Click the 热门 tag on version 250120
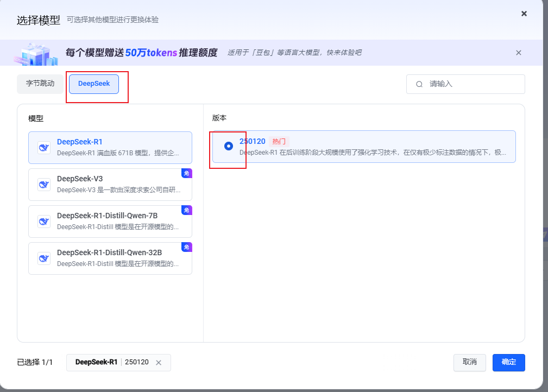Screen dimensions: 548x392 click(279, 141)
